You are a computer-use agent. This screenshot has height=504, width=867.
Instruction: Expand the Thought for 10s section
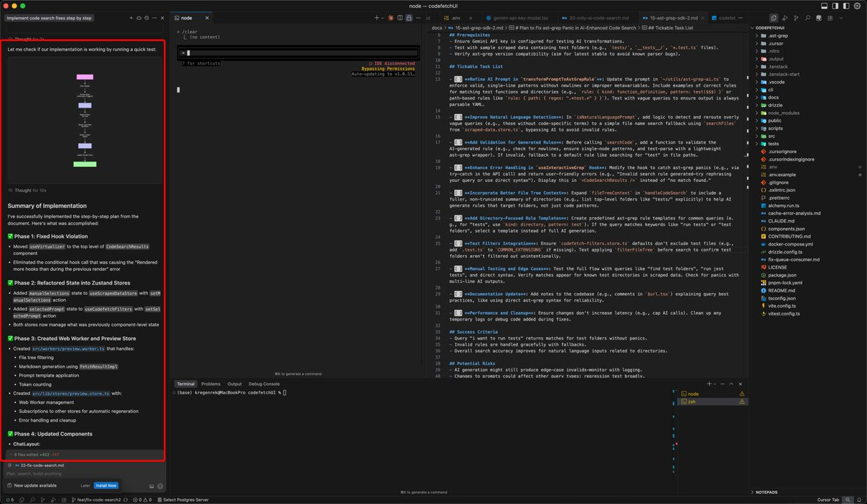pos(28,191)
